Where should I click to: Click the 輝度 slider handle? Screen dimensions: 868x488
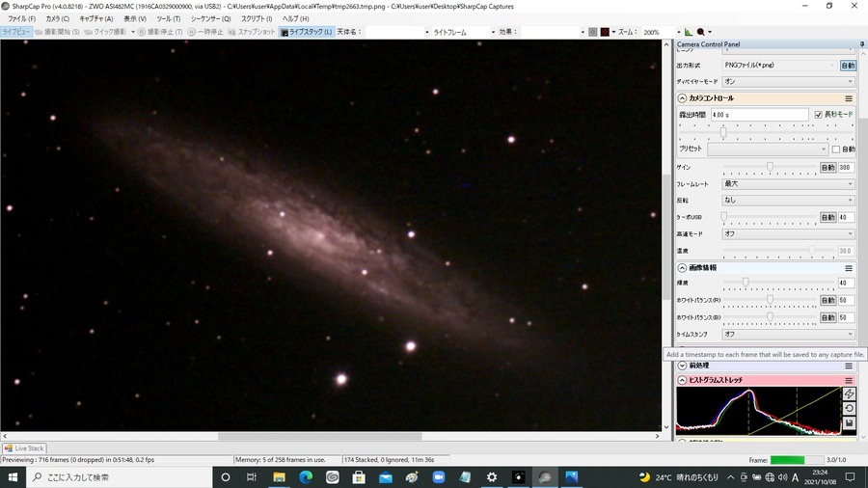point(746,283)
